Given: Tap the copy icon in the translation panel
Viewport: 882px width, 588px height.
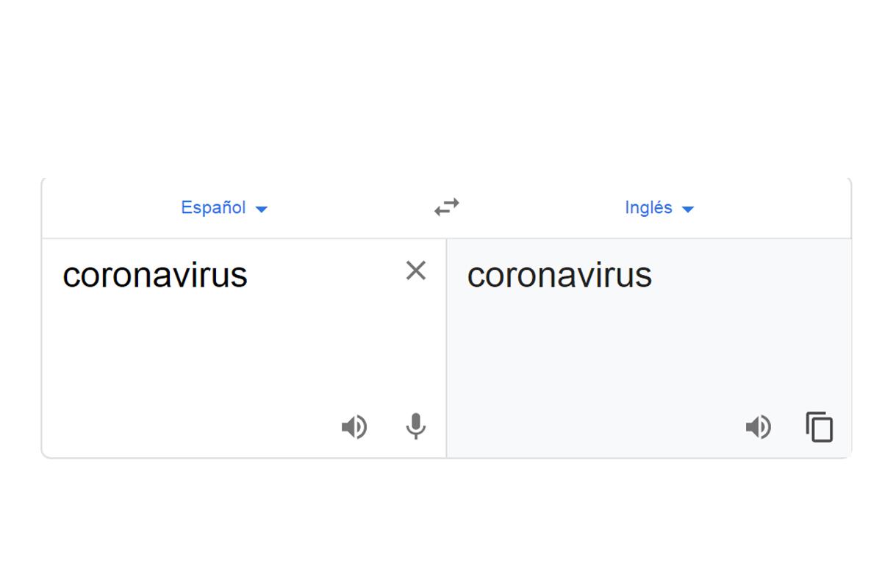Looking at the screenshot, I should click(818, 426).
